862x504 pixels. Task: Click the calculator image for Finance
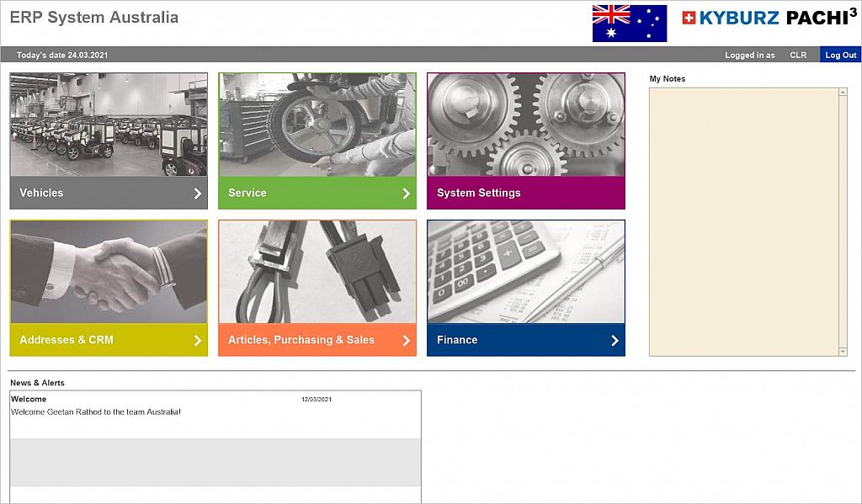[x=526, y=272]
